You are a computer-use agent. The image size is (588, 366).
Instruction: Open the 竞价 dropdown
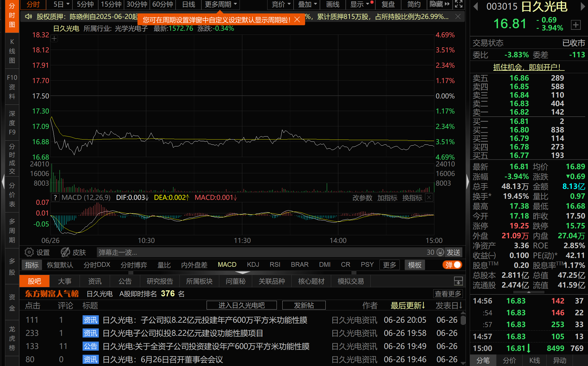tap(281, 4)
